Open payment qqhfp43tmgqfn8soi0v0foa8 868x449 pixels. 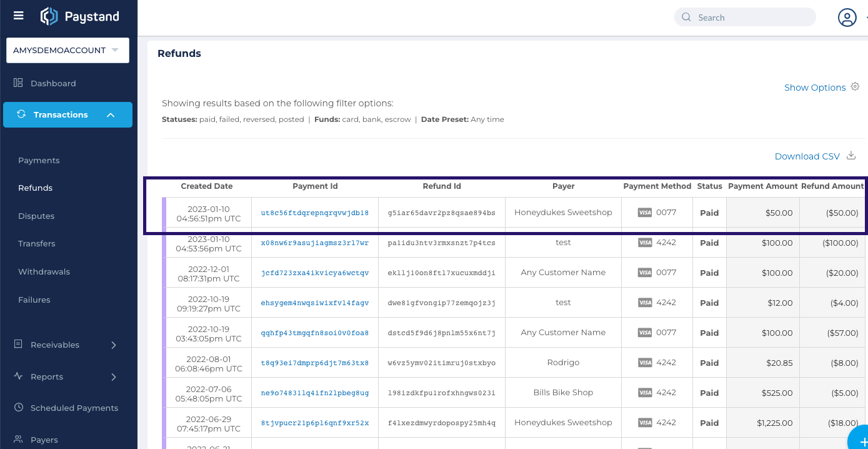pos(315,333)
